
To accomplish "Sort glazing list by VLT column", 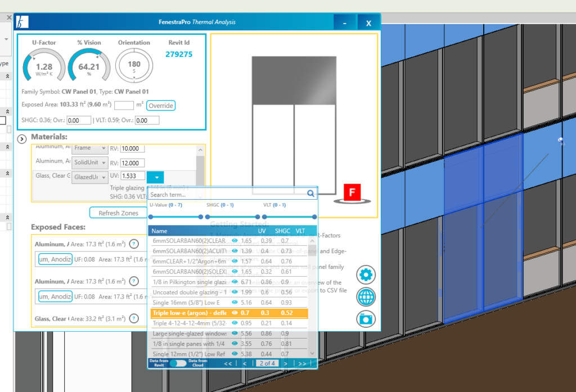I will pos(300,231).
